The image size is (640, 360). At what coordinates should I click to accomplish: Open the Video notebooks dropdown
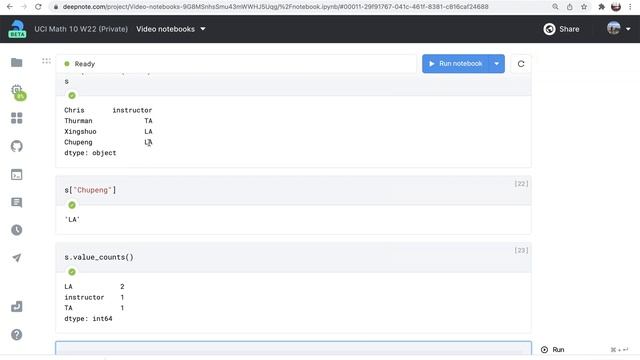(x=171, y=29)
